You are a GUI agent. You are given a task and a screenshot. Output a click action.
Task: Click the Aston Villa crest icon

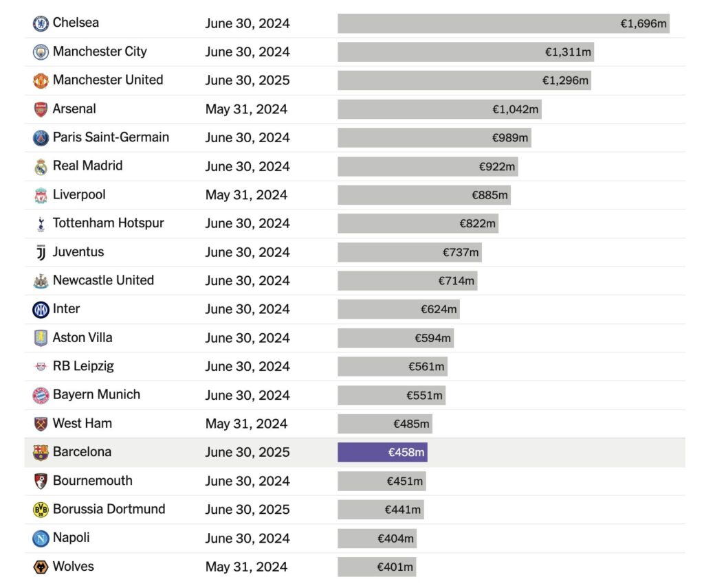click(41, 338)
